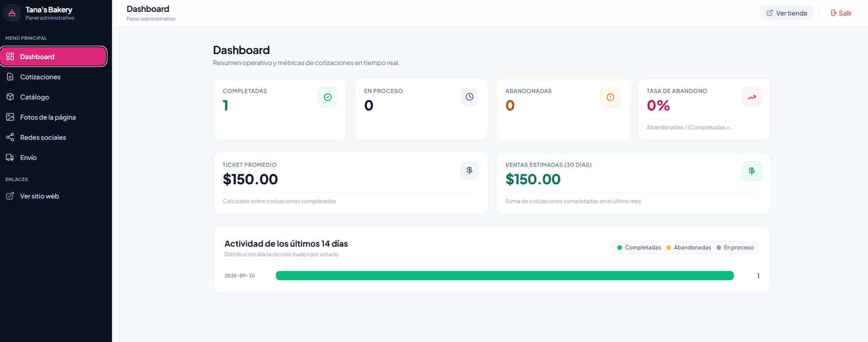Click the trending arrow icon in Tasa de Abandono
Viewport: 868px width, 342px height.
(x=752, y=97)
